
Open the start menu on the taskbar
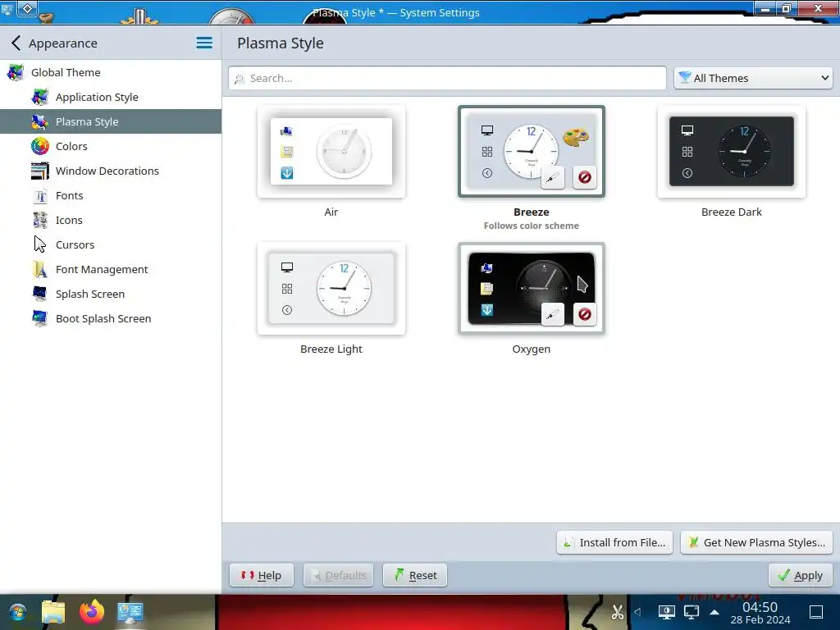[18, 612]
